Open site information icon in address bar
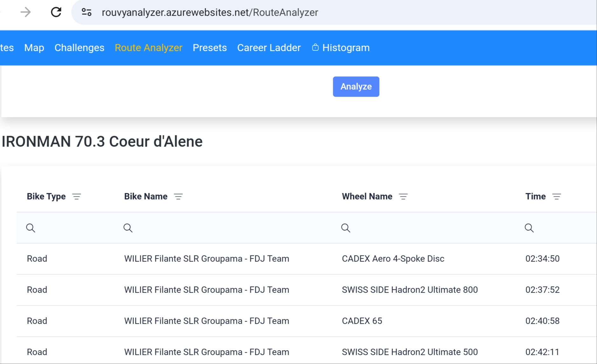597x364 pixels. coord(86,12)
